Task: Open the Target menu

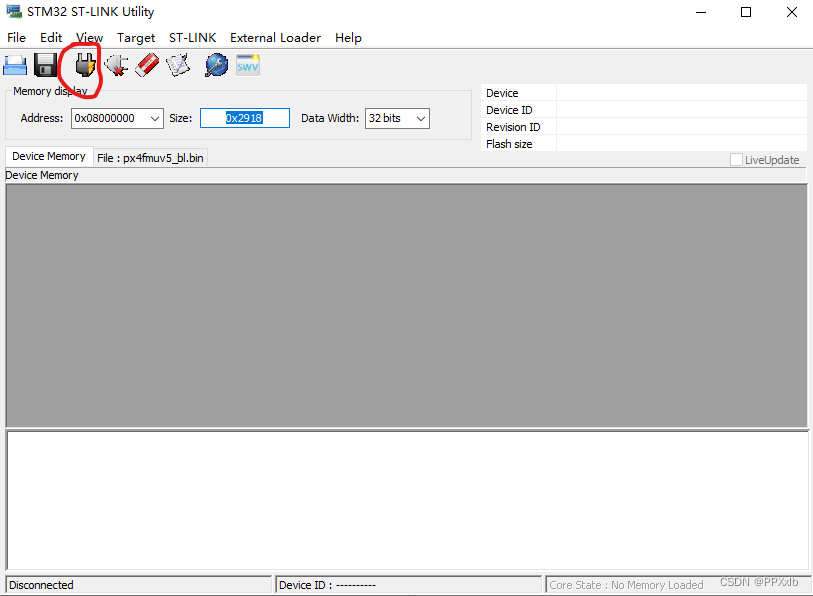Action: point(136,37)
